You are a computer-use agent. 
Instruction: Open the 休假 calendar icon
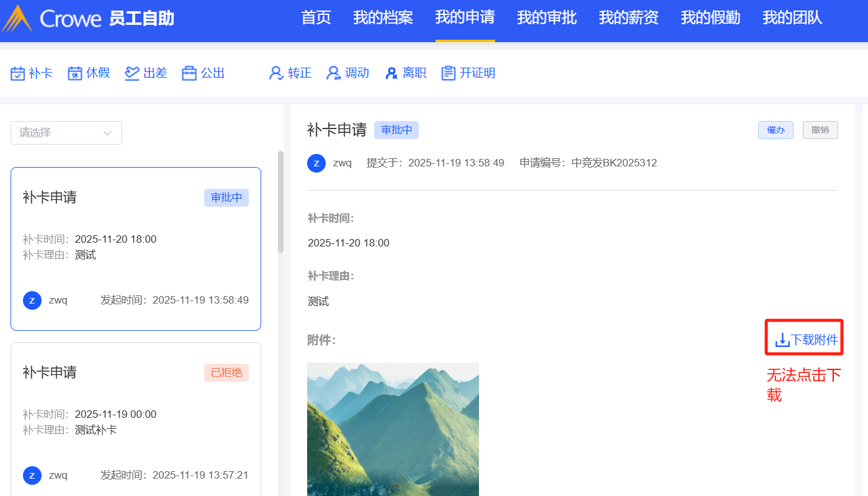click(x=75, y=73)
